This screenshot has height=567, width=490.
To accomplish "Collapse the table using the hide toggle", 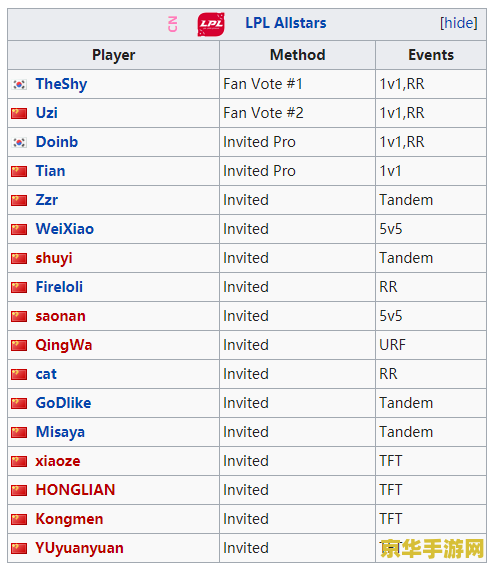I will pos(458,23).
